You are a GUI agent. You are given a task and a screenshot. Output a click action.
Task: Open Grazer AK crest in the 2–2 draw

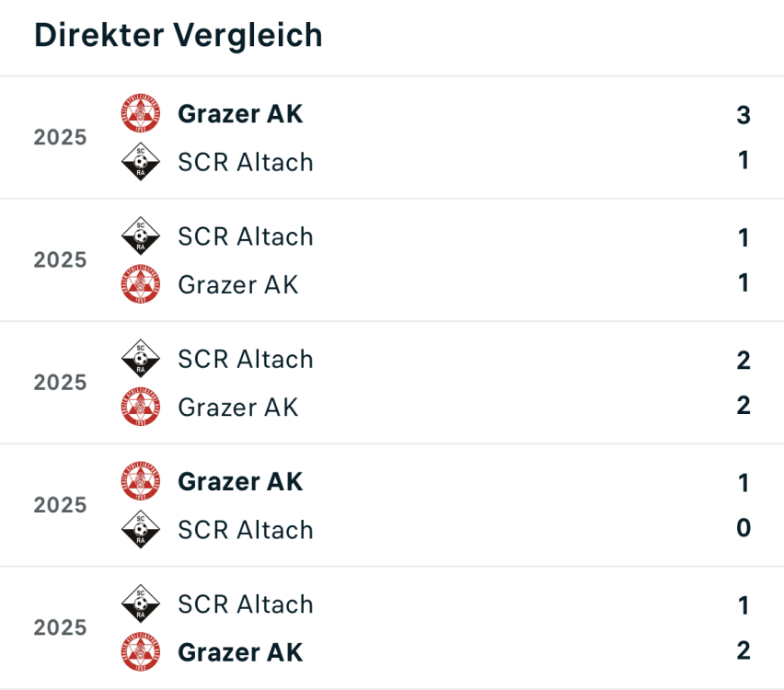141,407
